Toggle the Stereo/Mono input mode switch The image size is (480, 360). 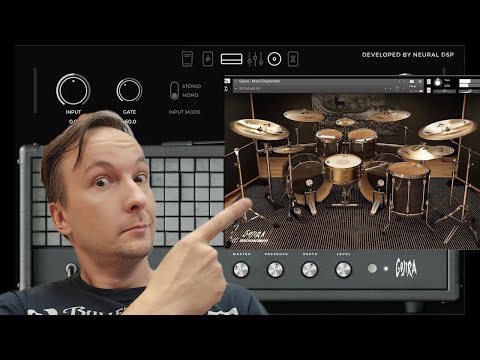coord(174,91)
